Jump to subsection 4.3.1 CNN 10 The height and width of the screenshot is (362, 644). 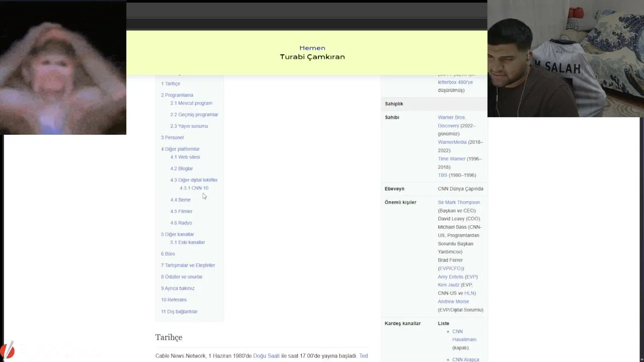pyautogui.click(x=194, y=188)
